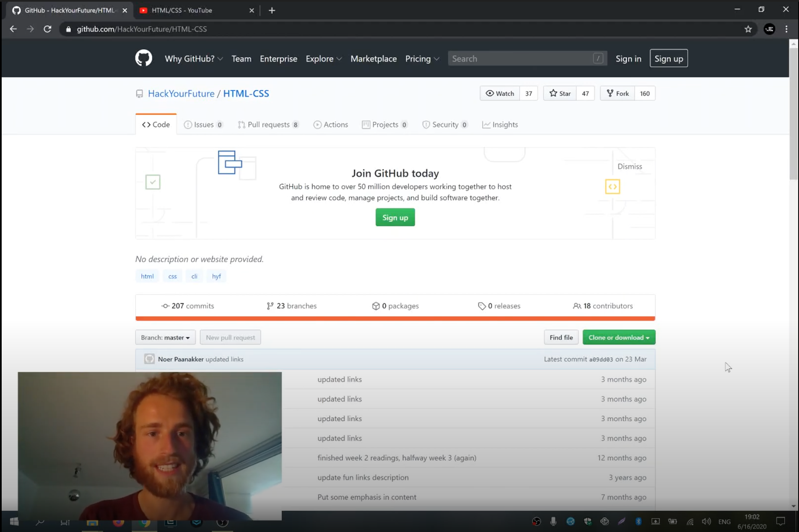Expand the Why GitHub? menu
The width and height of the screenshot is (799, 532).
click(x=193, y=59)
